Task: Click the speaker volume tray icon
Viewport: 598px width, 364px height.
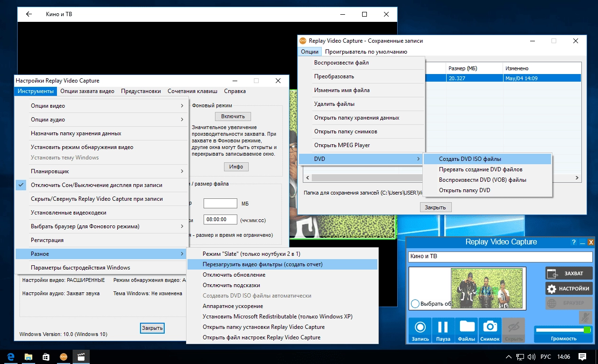Action: 532,356
